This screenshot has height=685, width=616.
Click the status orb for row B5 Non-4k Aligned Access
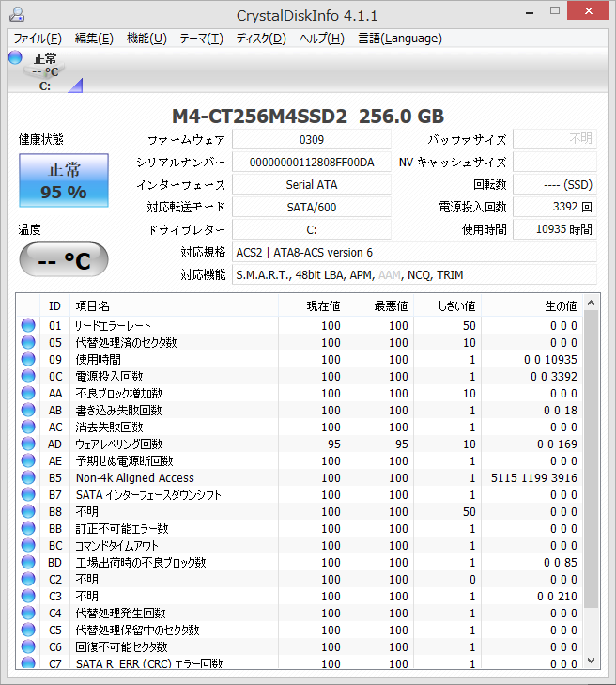coord(28,477)
